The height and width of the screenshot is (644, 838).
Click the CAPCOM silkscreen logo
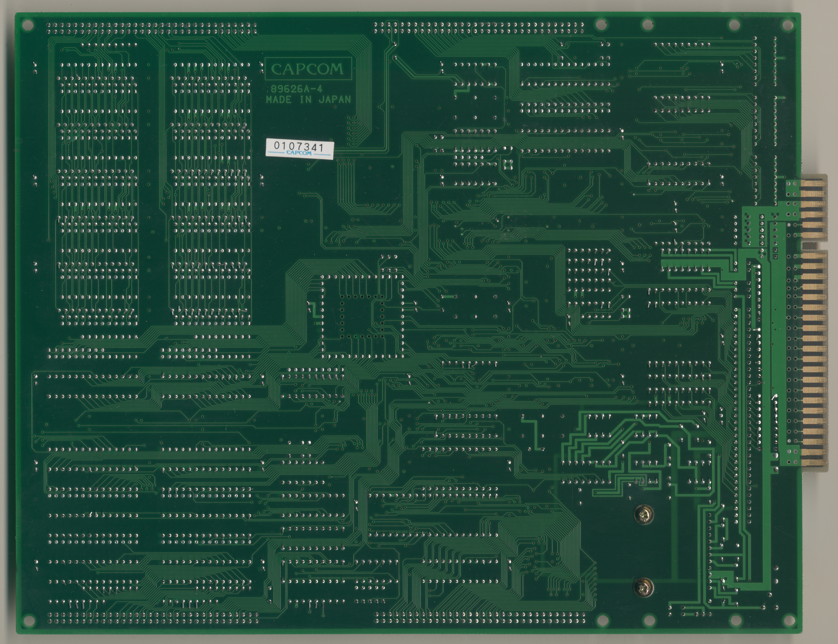308,69
